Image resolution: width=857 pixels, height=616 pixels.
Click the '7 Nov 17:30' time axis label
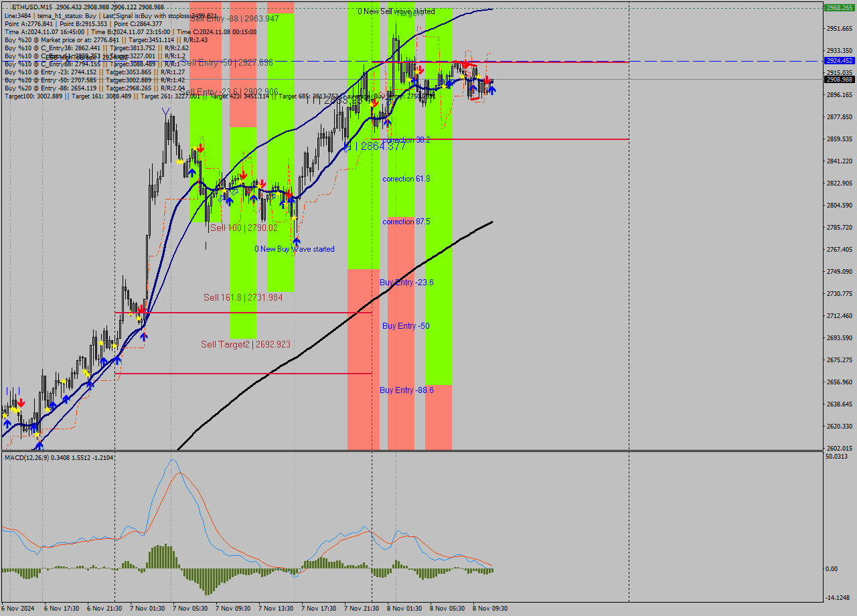pos(319,609)
